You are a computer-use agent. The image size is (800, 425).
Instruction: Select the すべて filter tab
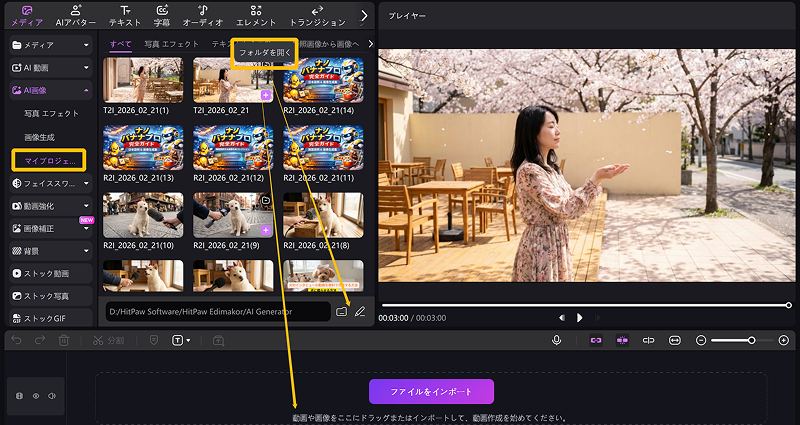click(121, 44)
